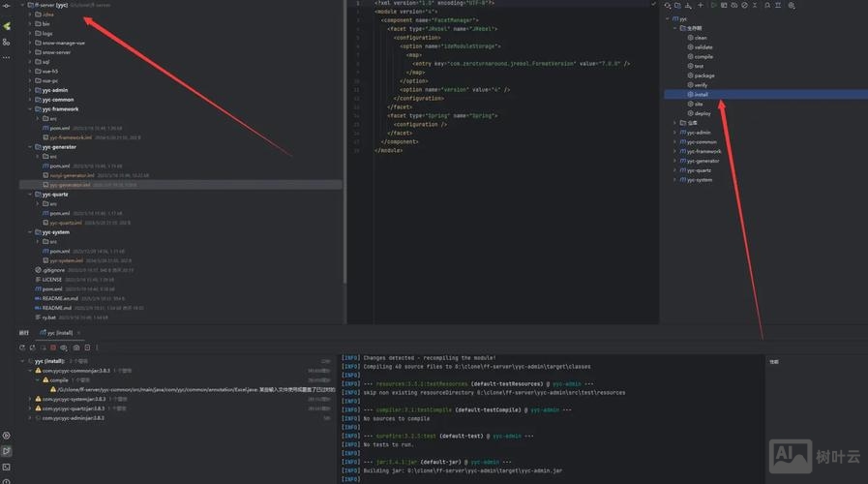Click the more tool windows ellipsis icon

(x=7, y=57)
